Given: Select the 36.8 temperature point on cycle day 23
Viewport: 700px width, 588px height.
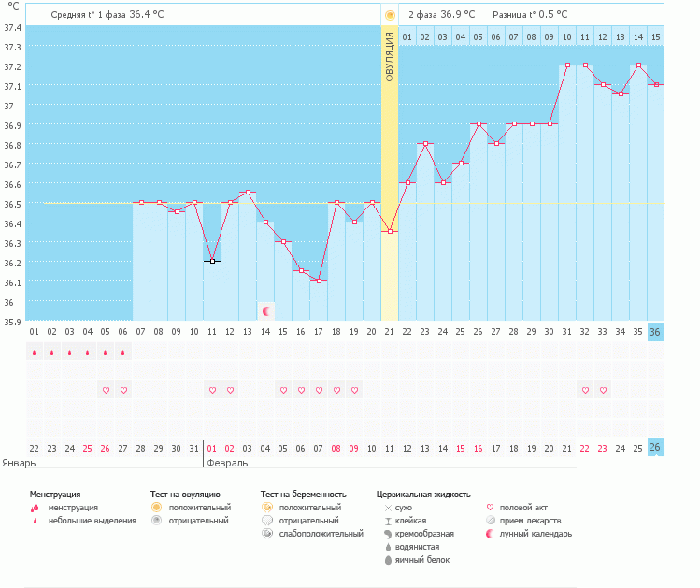Looking at the screenshot, I should (x=425, y=143).
